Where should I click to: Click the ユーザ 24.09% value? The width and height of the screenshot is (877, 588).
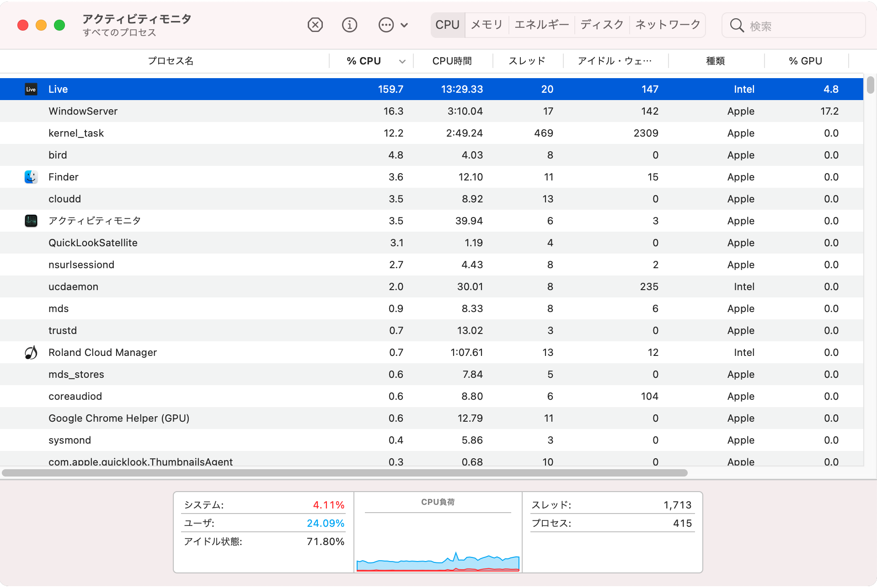pyautogui.click(x=326, y=523)
